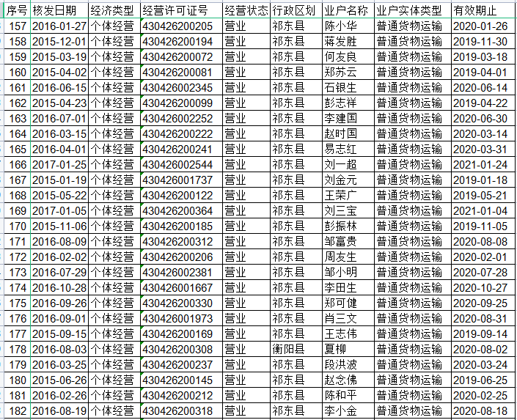Viewport: 517px width, 420px height.
Task: Click the 行政区划 column header
Action: click(x=295, y=10)
